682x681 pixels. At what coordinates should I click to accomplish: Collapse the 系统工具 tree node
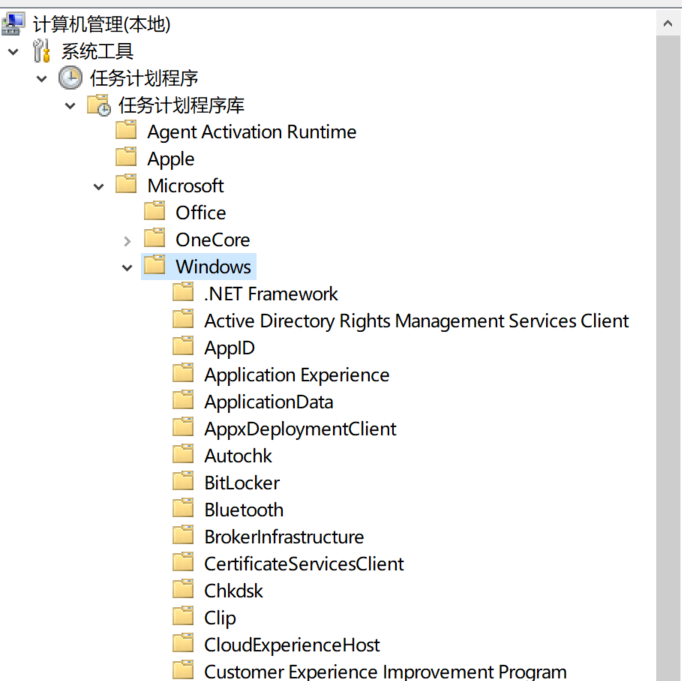(x=13, y=52)
